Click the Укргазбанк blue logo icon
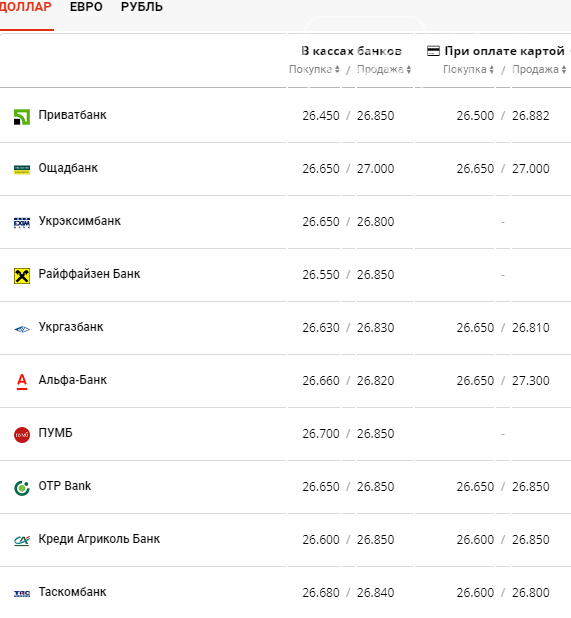Image resolution: width=571 pixels, height=618 pixels. 22,329
